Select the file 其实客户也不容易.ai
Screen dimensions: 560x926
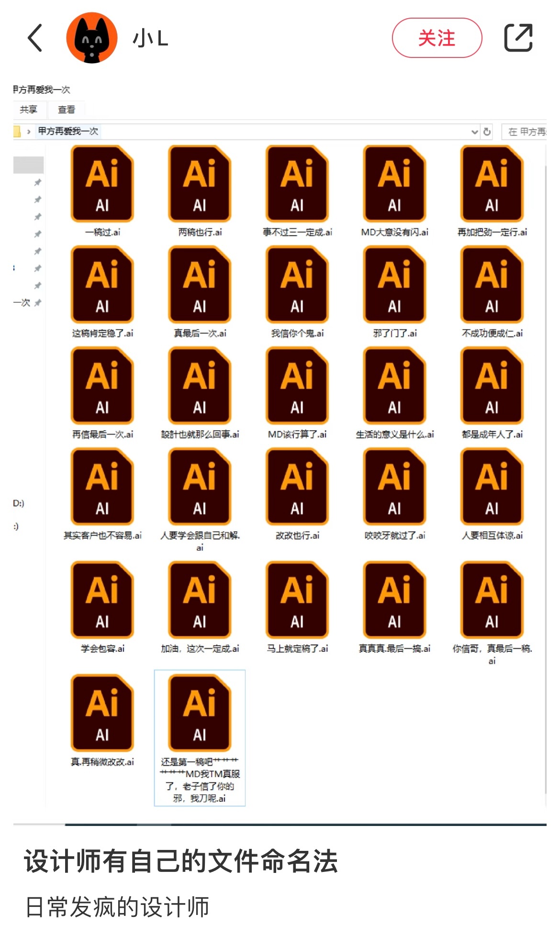[x=102, y=495]
